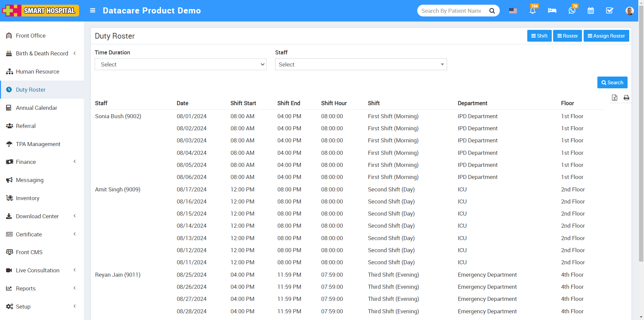Navigate to TPA Management
This screenshot has width=644, height=320.
pos(38,144)
